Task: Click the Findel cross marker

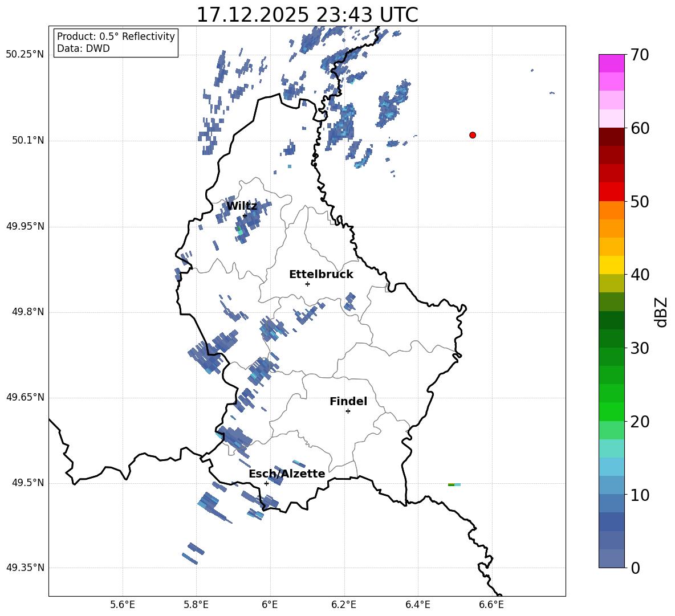Action: pyautogui.click(x=348, y=411)
